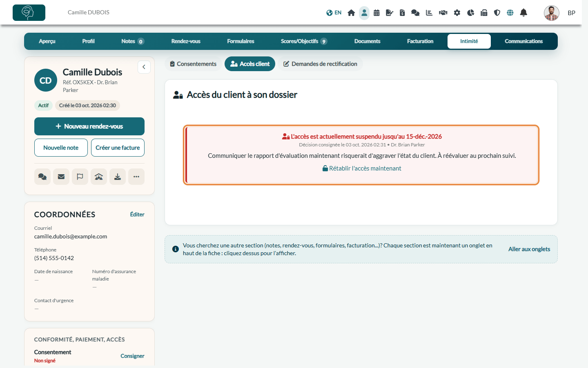Click Aller aux onglets link
The height and width of the screenshot is (368, 588).
point(529,249)
